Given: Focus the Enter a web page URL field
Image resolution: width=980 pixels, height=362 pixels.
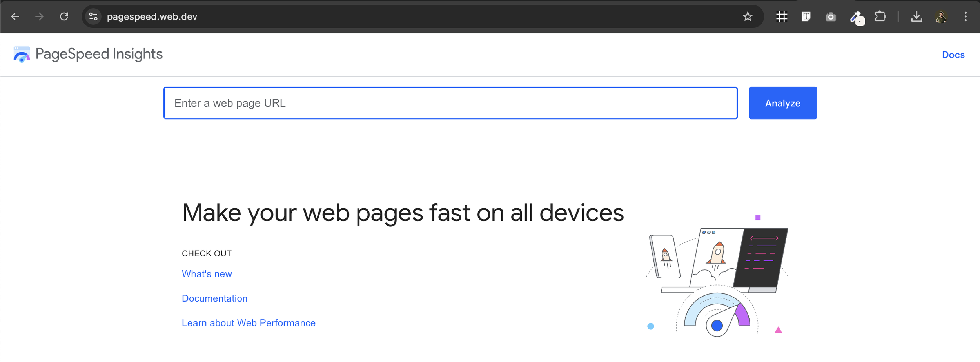Looking at the screenshot, I should pos(450,103).
